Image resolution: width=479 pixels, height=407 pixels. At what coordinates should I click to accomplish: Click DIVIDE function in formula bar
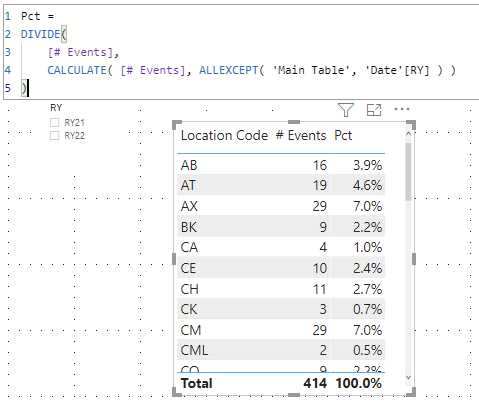(x=41, y=34)
